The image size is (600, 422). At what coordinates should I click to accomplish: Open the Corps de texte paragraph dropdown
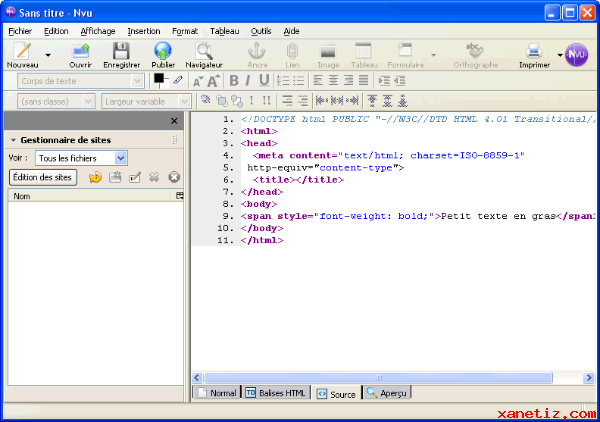[x=81, y=81]
